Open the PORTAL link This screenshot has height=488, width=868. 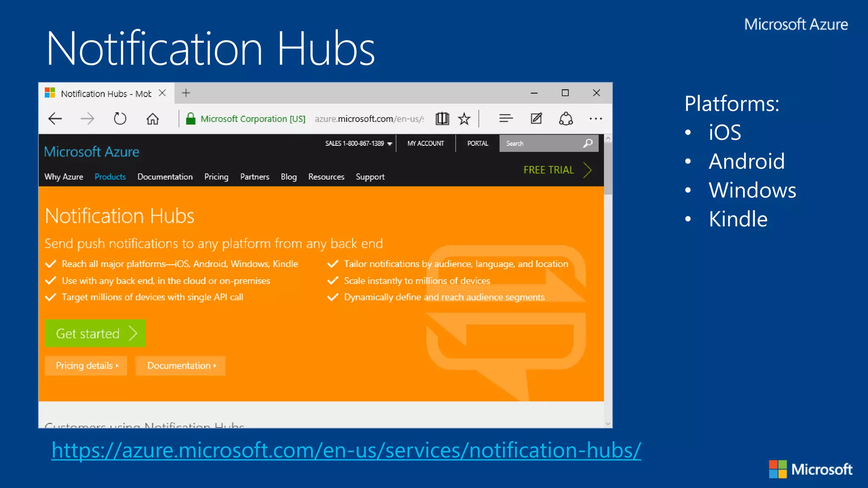(x=478, y=143)
